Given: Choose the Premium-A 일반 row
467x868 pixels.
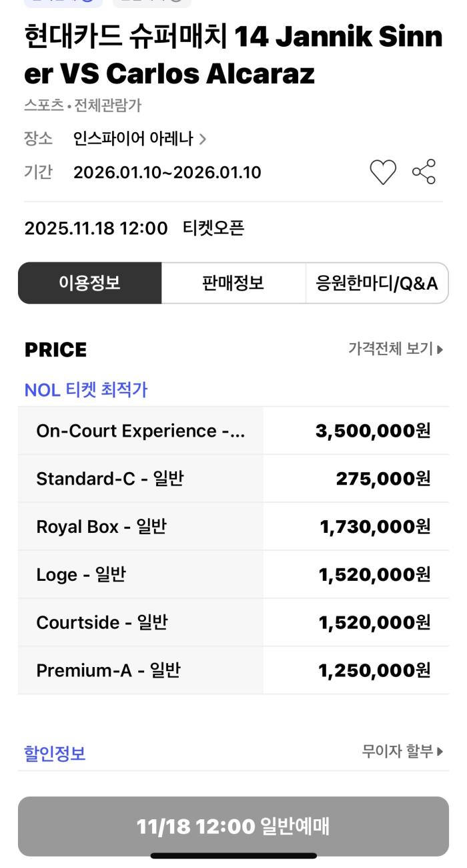Looking at the screenshot, I should [x=233, y=670].
